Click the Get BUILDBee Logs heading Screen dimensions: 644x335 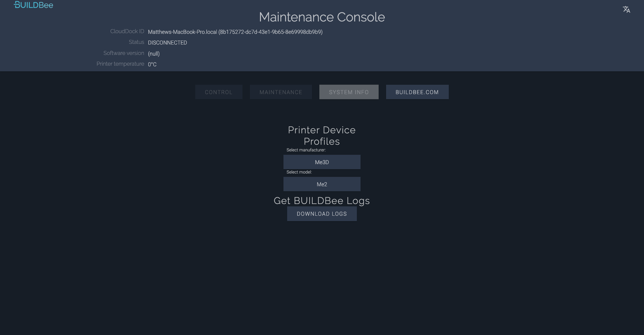(x=322, y=201)
